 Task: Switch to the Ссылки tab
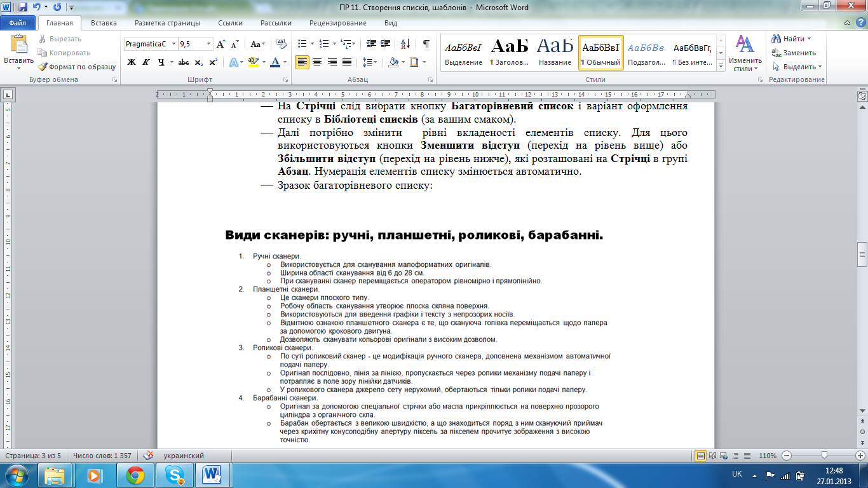coord(230,23)
